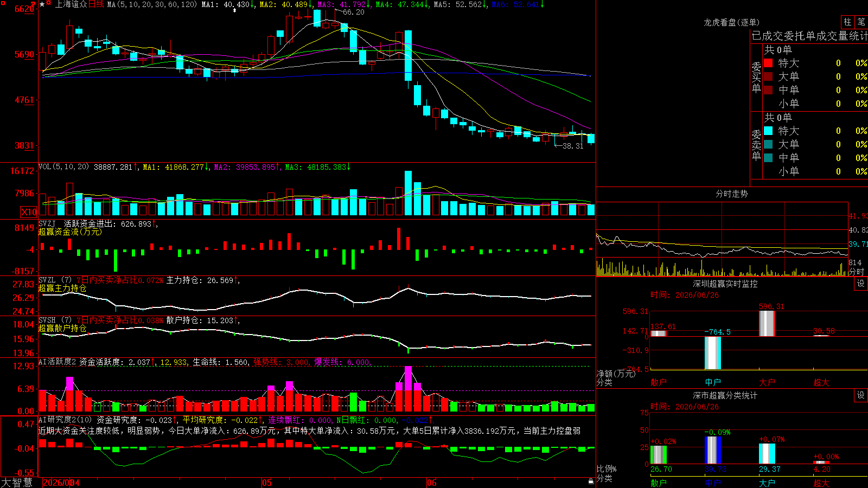Click the teal 大单 sell-order swatch
Image resolution: width=868 pixels, height=488 pixels.
click(768, 144)
